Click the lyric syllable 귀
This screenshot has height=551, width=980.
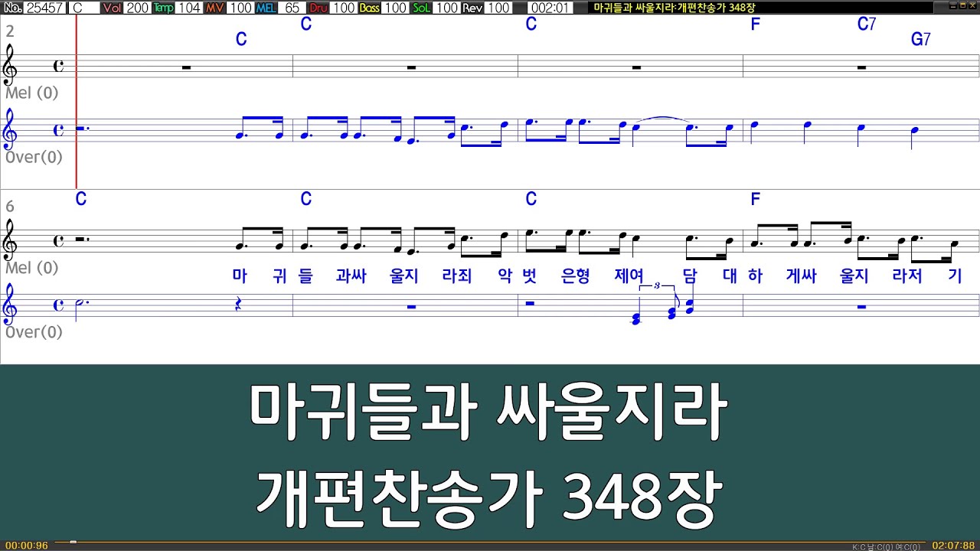point(279,276)
